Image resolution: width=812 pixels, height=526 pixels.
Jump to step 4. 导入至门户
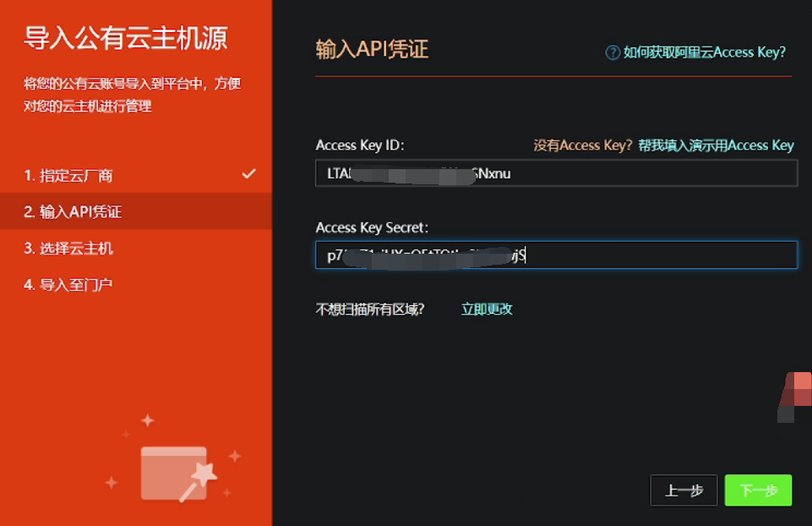tap(68, 285)
